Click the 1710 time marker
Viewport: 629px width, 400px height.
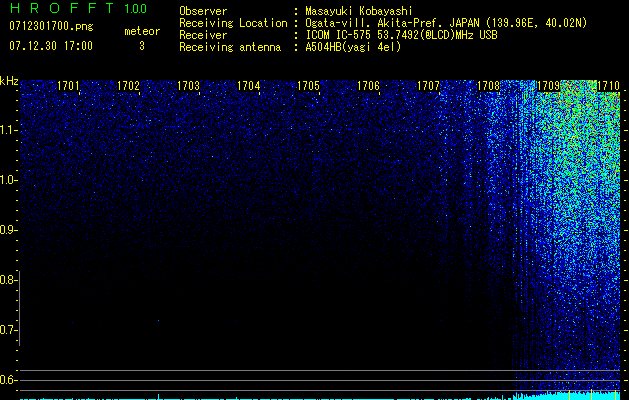point(609,86)
